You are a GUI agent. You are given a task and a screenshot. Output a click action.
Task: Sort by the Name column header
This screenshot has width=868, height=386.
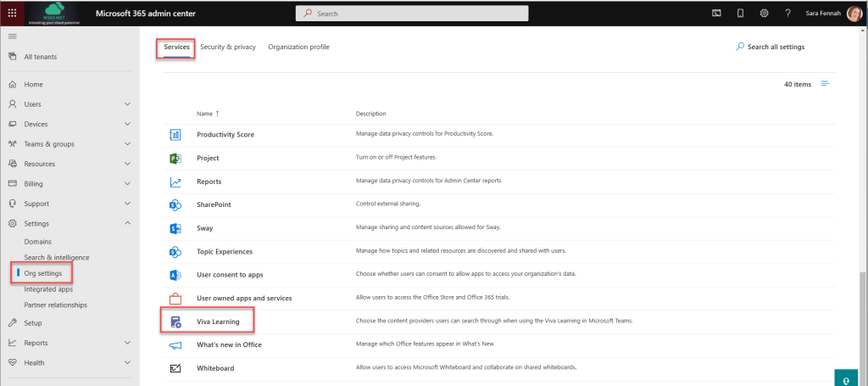pos(209,114)
